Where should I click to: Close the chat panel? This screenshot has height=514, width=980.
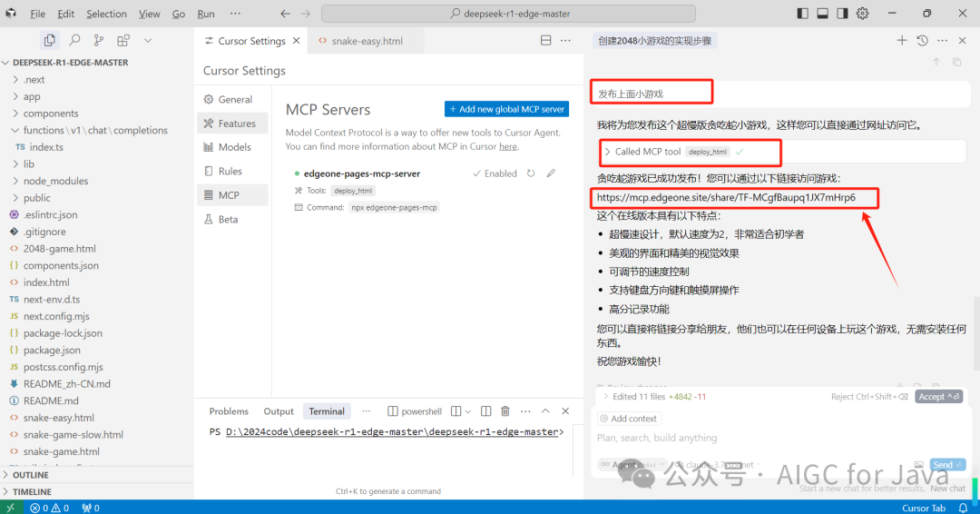click(963, 41)
